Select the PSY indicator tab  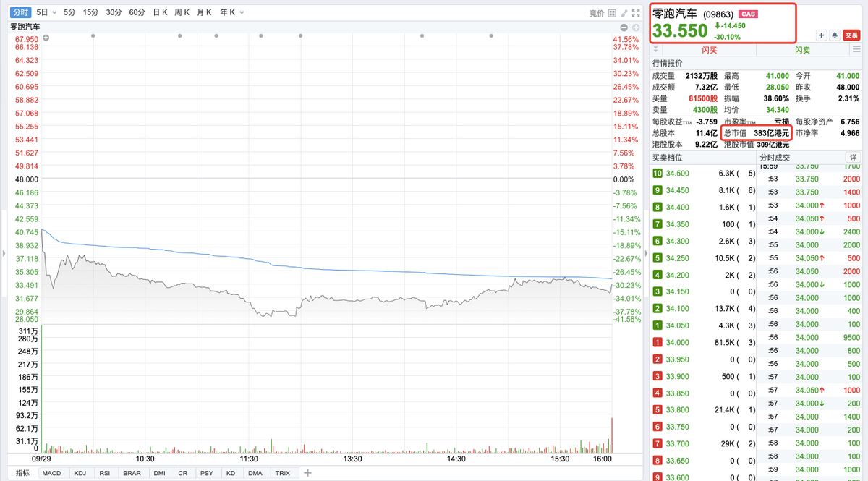206,473
